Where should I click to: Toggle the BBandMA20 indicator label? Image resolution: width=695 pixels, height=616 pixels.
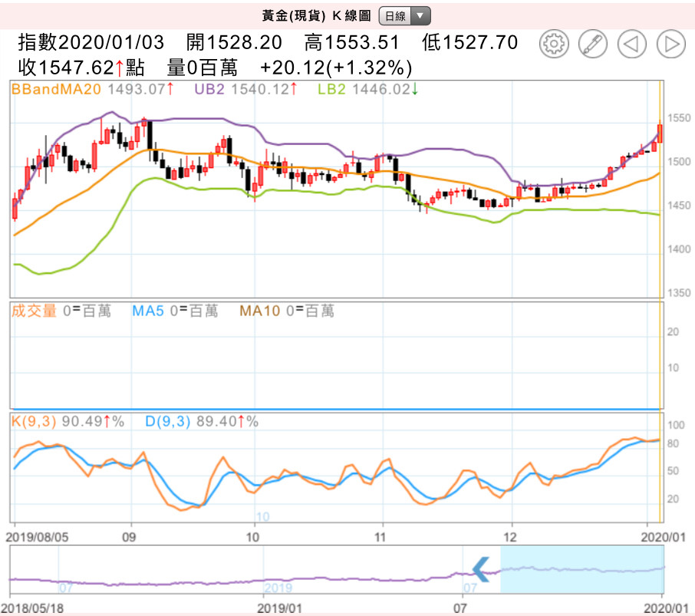tap(57, 89)
